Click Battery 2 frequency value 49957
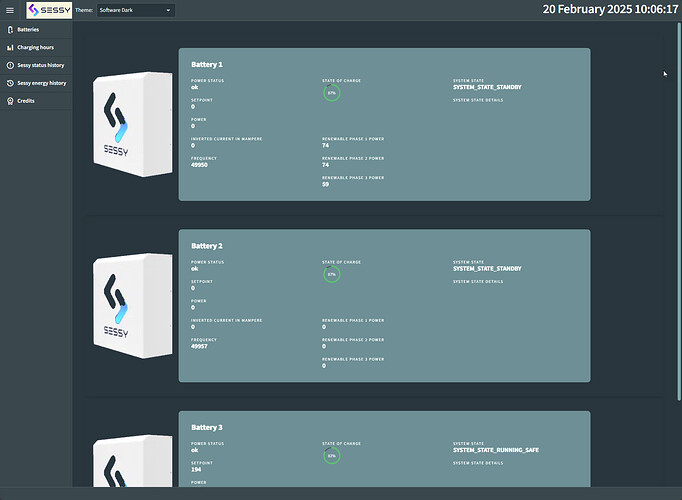Screen dimensions: 682x500 click(x=199, y=346)
